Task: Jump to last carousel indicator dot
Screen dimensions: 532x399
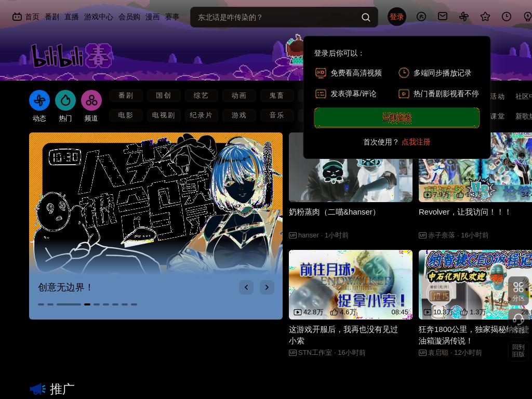Action: coord(134,304)
